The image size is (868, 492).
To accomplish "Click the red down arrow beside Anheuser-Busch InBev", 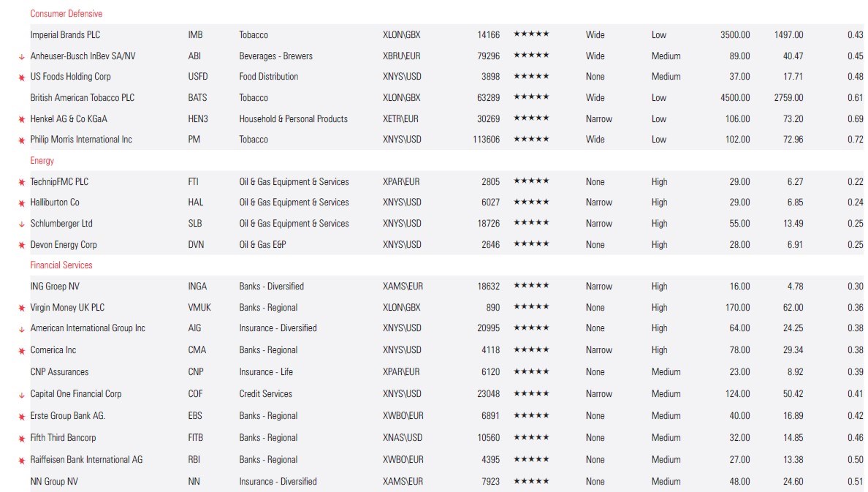I will point(22,56).
